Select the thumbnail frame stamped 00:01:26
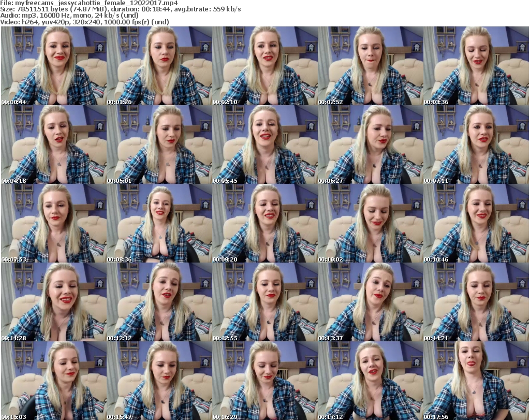The image size is (530, 420). [x=159, y=66]
